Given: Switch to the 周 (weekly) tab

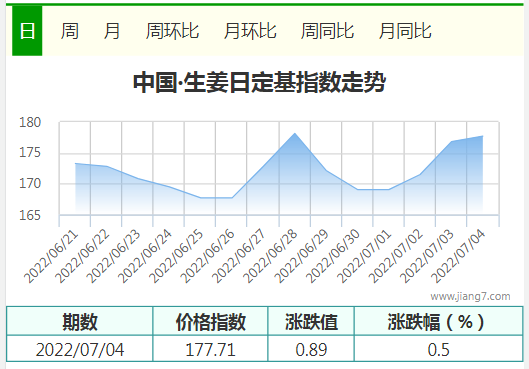Looking at the screenshot, I should coord(70,31).
